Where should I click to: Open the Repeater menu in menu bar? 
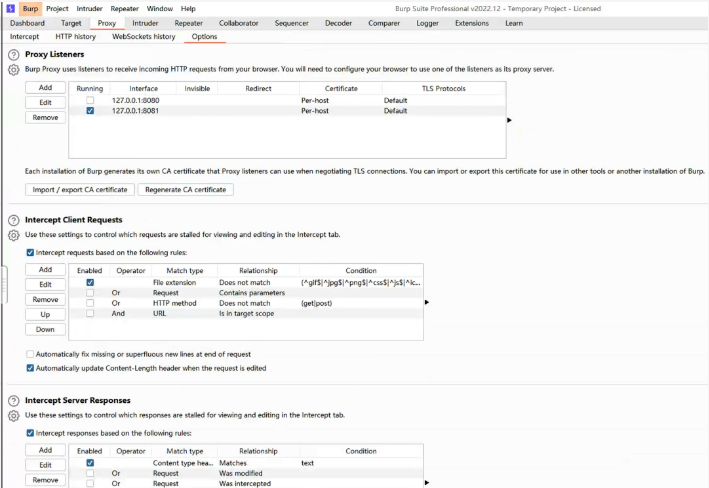(x=124, y=9)
